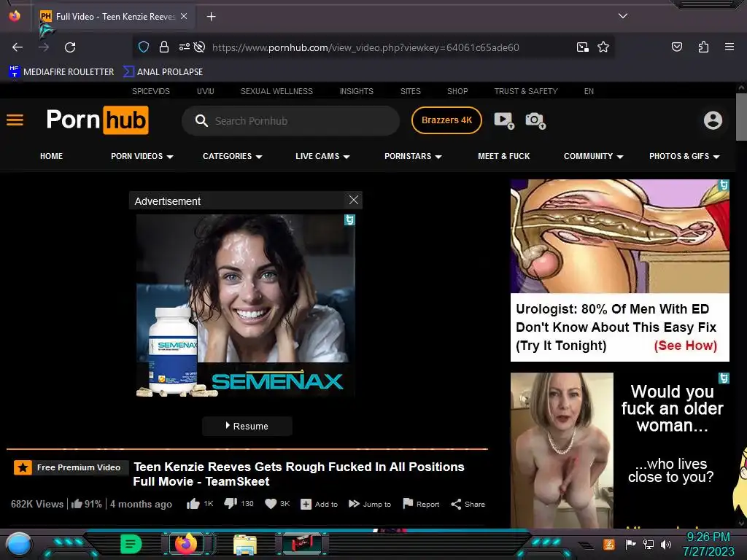The height and width of the screenshot is (560, 747).
Task: Open File Explorer from the taskbar
Action: [245, 545]
